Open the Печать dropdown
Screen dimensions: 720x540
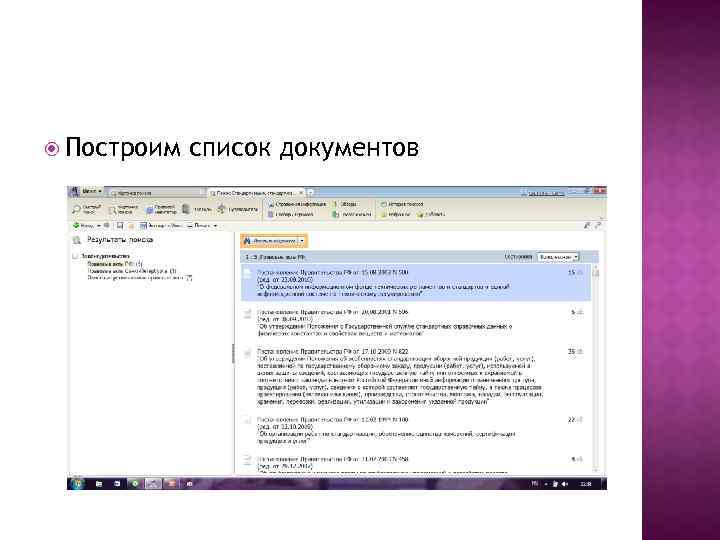(202, 225)
